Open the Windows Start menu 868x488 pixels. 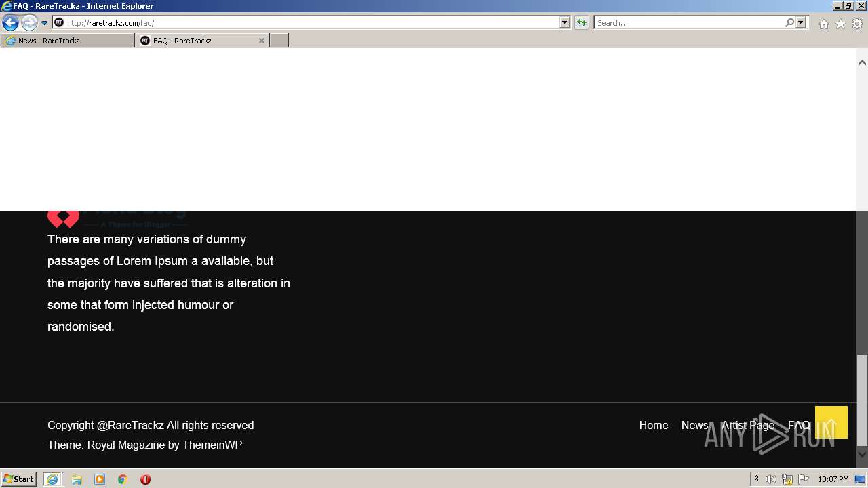coord(18,479)
